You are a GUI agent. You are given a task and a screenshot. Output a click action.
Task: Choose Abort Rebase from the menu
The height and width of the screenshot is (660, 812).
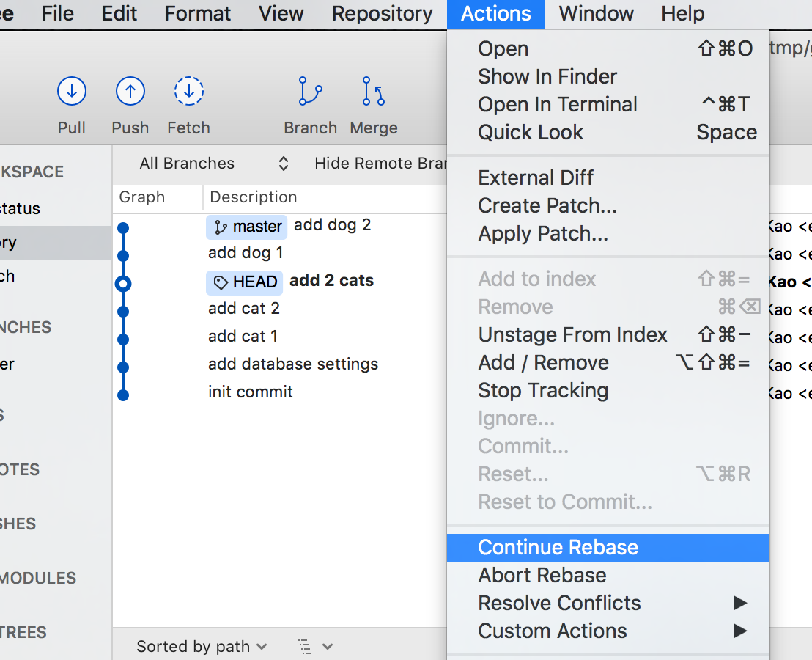(x=542, y=575)
